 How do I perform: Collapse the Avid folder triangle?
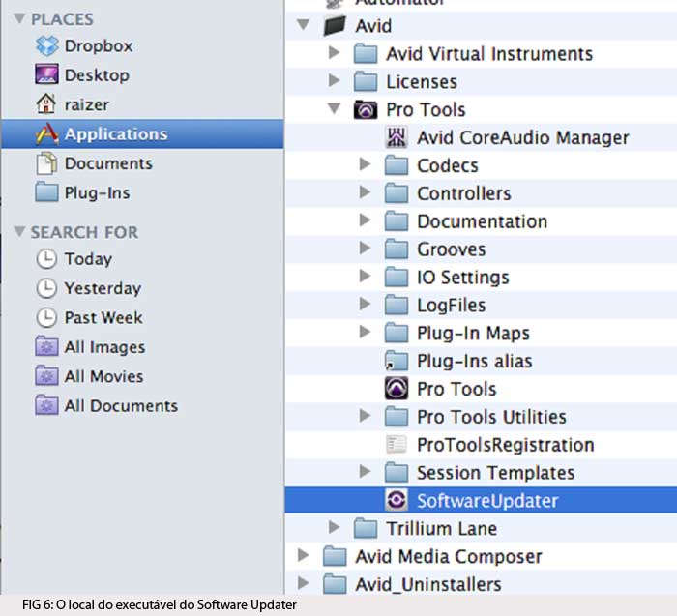coord(304,24)
